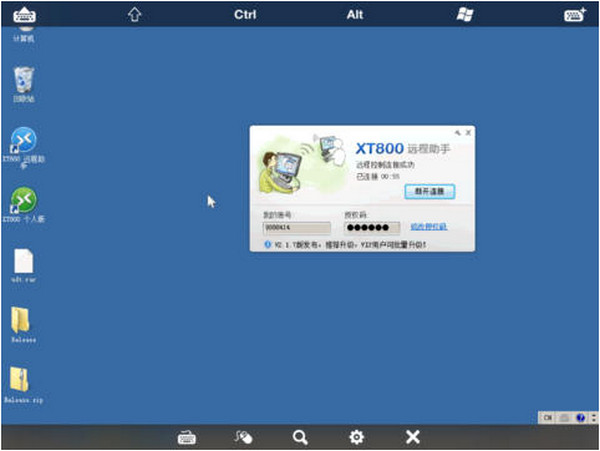Image resolution: width=600 pixels, height=451 pixels.
Task: Tap the Windows logo key in the top bar
Action: 465,15
